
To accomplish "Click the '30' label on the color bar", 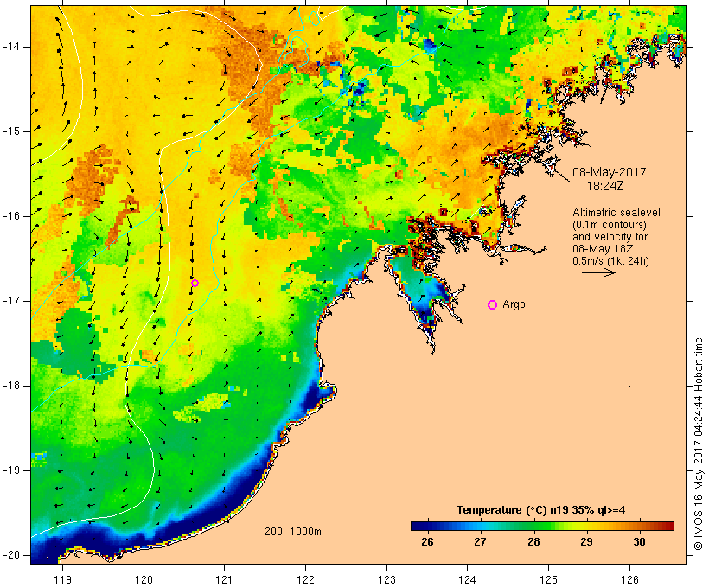I will point(639,542).
